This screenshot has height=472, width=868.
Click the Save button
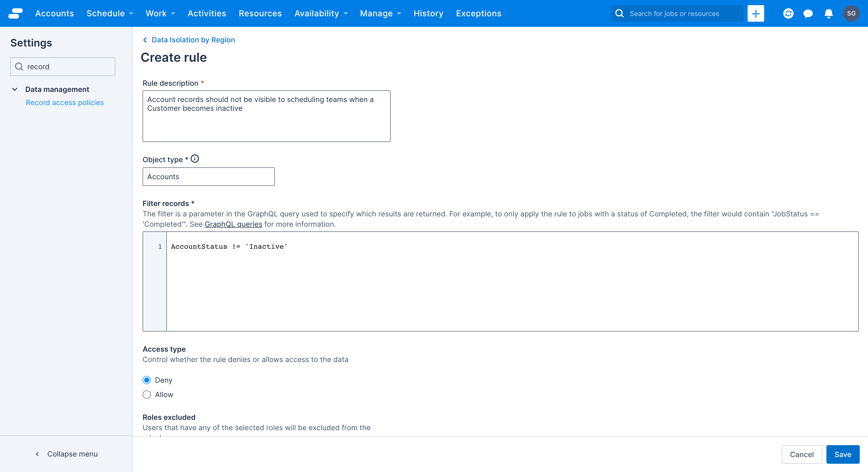tap(843, 454)
